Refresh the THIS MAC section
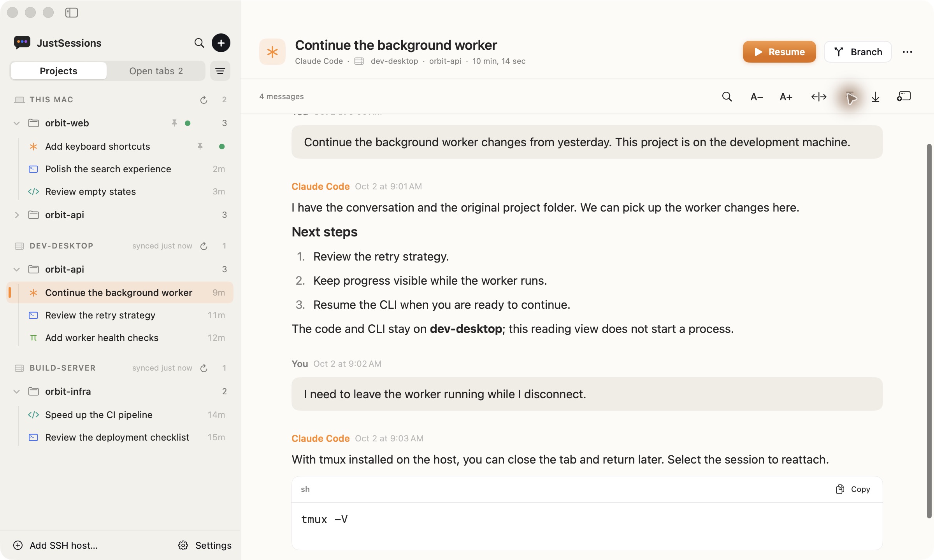This screenshot has height=560, width=934. click(204, 100)
